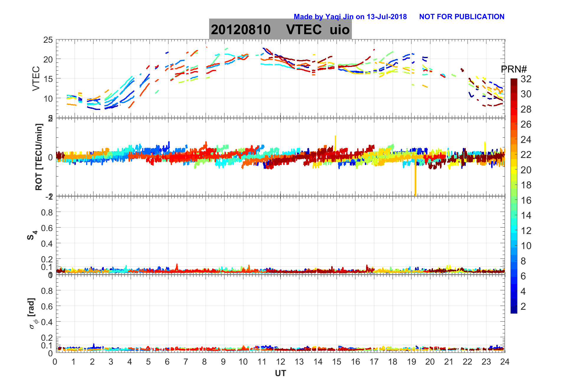Click colorbar tick label '32'
This screenshot has height=392, width=561.
tap(526, 79)
